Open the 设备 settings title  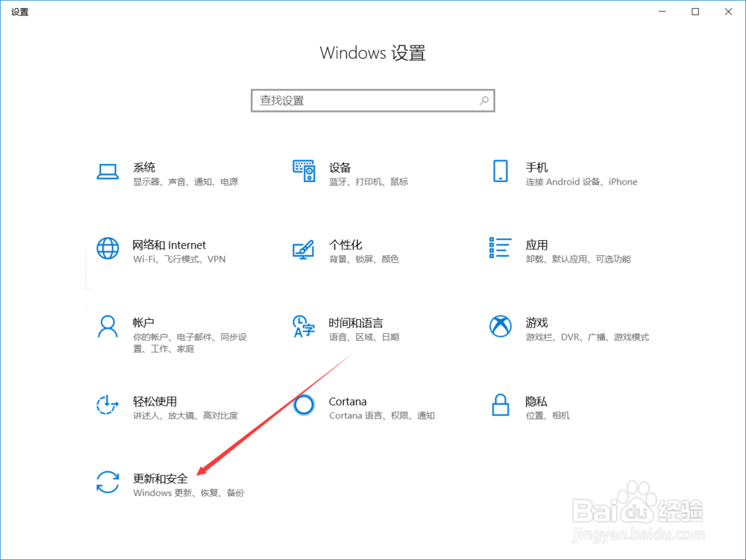point(340,167)
